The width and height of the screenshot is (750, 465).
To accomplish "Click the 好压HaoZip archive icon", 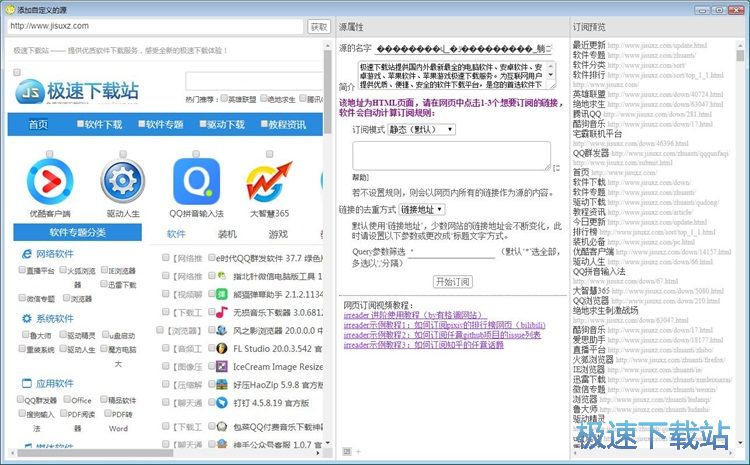I will tap(221, 384).
